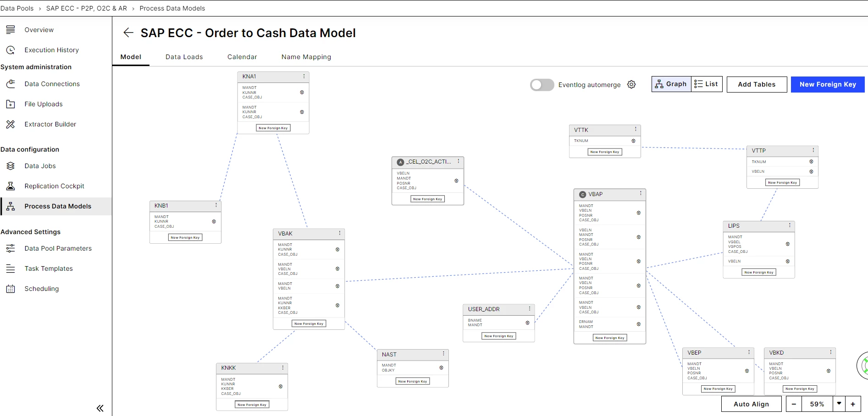Add new foreign key on KNA1 table
The height and width of the screenshot is (416, 868).
[x=273, y=128]
